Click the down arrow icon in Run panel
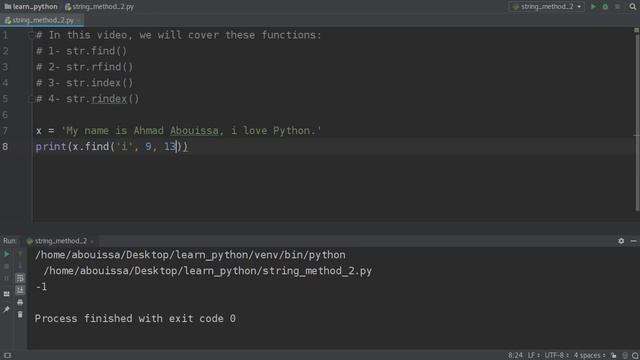This screenshot has height=360, width=640. [x=20, y=266]
